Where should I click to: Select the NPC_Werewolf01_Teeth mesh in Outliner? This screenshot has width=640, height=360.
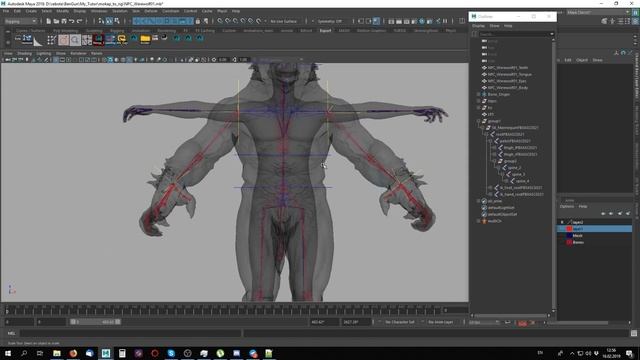508,68
